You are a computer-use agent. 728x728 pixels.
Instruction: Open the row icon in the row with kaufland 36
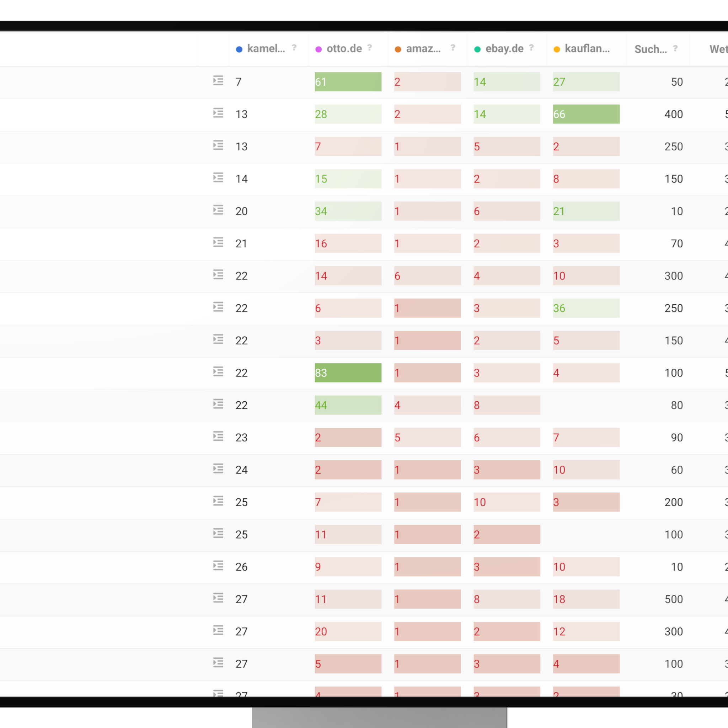tap(218, 307)
